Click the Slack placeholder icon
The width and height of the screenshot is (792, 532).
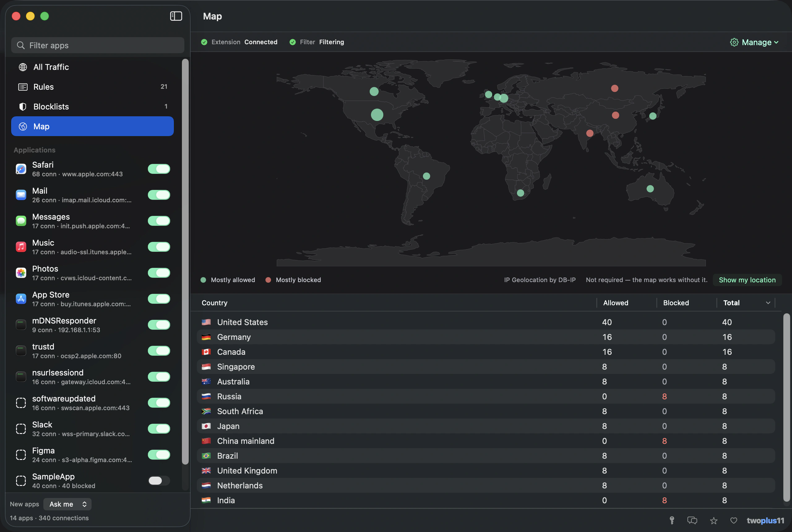click(x=21, y=428)
